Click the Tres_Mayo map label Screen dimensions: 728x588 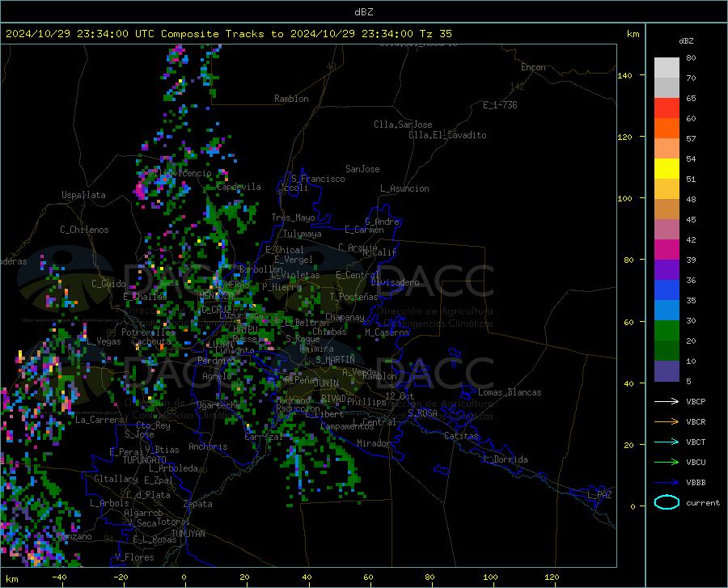click(293, 218)
